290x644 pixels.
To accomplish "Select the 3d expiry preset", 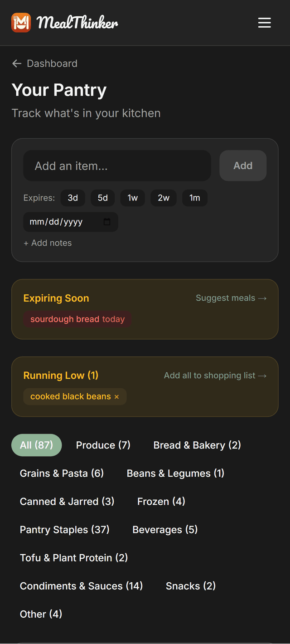I will [x=72, y=198].
